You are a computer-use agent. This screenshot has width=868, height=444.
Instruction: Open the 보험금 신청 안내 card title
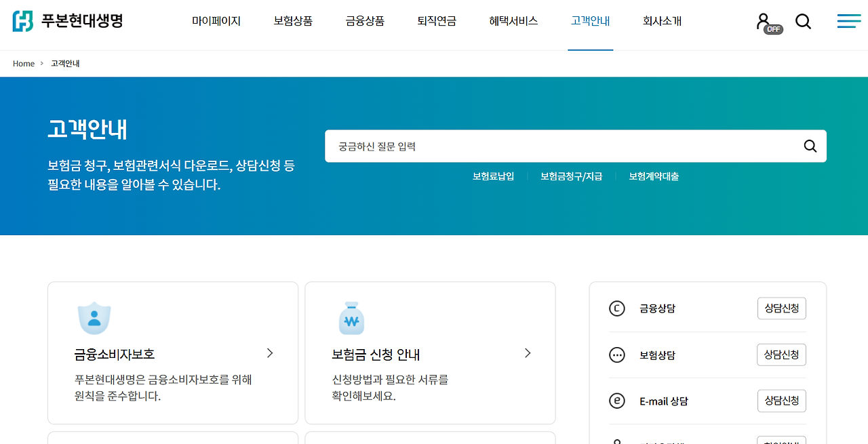376,355
